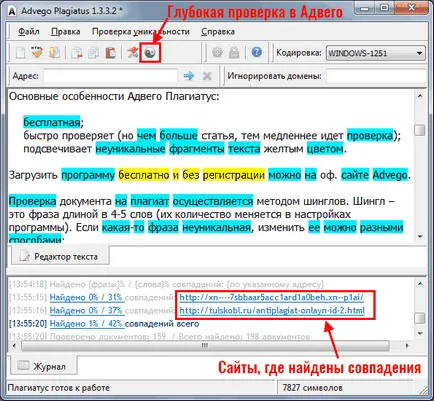Click the HTML cleanup toolbar icon
434x401 pixels.
point(37,52)
